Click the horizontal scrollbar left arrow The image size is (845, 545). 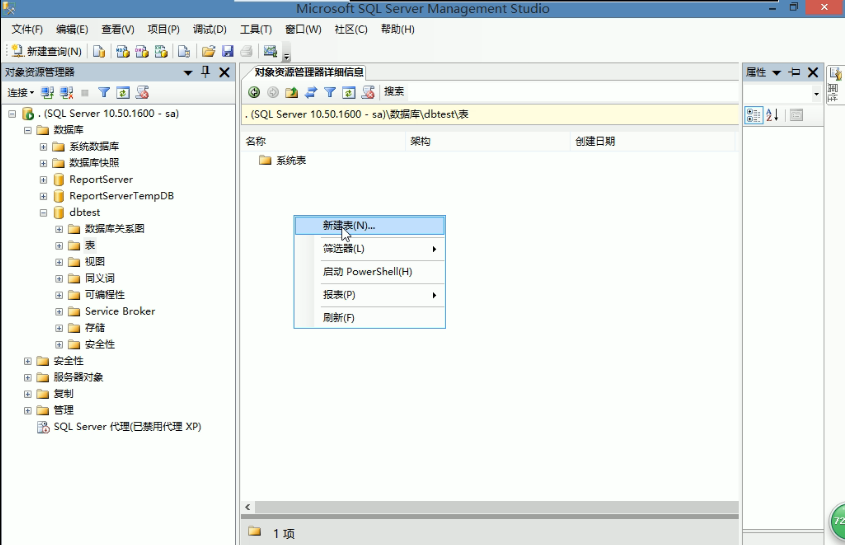[248, 507]
